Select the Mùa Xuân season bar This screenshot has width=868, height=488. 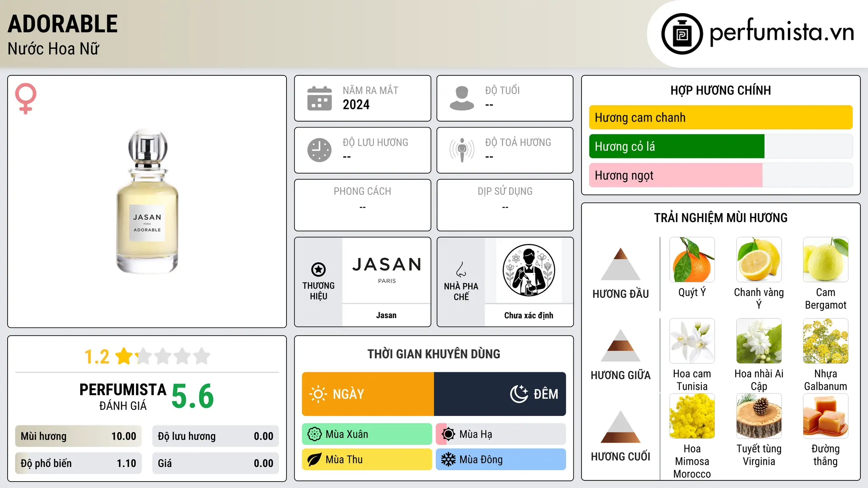[x=367, y=434]
